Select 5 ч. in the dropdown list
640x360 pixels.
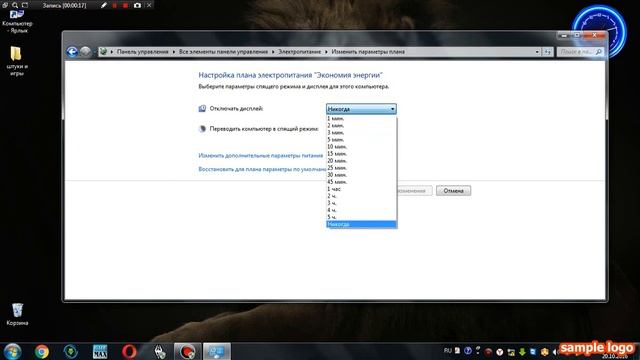tap(361, 217)
